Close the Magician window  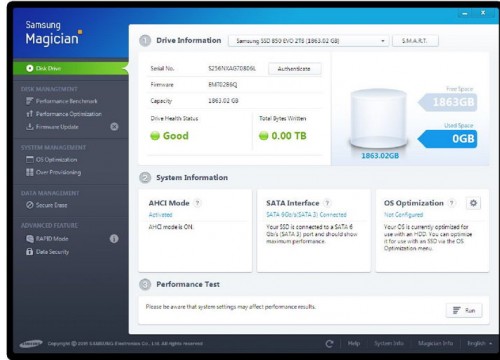(483, 13)
